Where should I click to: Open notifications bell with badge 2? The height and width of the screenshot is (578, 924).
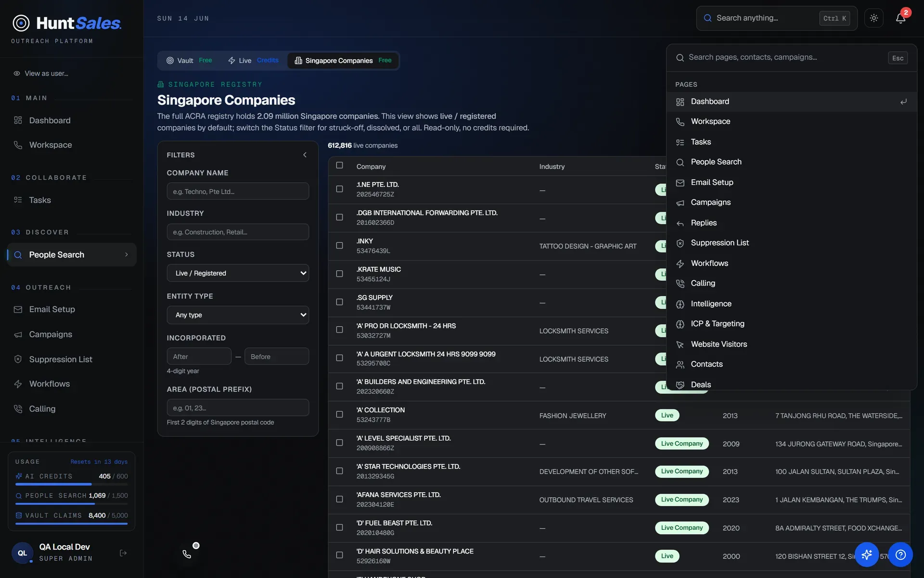(x=900, y=18)
